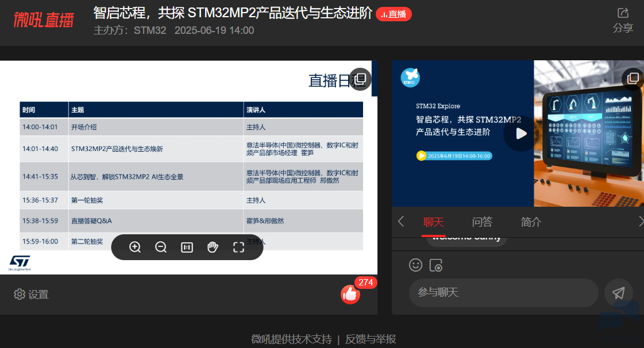
Task: Reset slide to original size 1:1 icon
Action: (187, 247)
